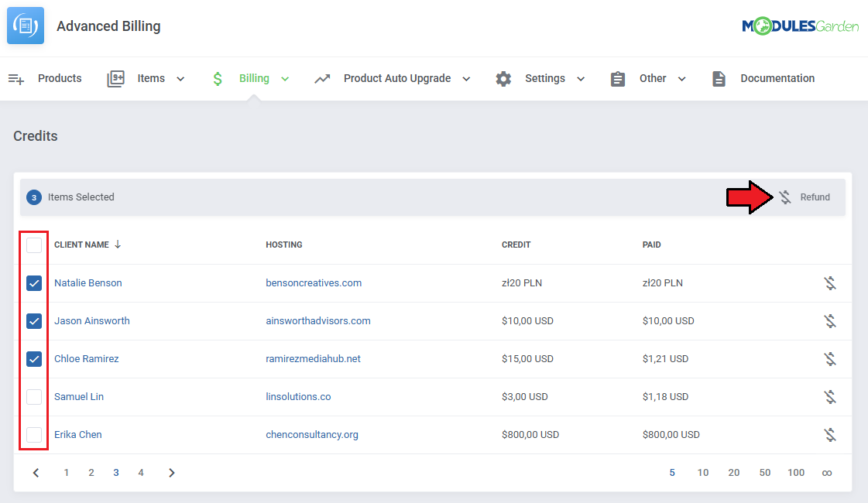Viewport: 868px width, 503px height.
Task: Expand Product Auto Upgrade dropdown chevron
Action: (467, 79)
